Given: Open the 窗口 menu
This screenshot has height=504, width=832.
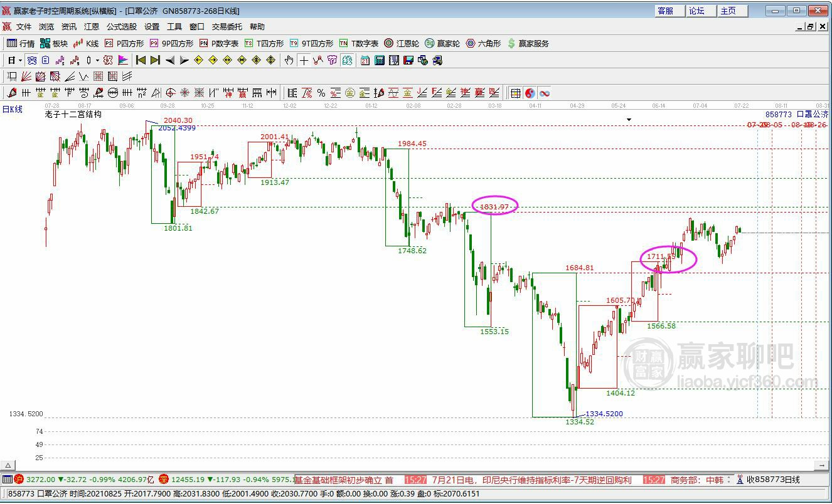Looking at the screenshot, I should (x=197, y=26).
